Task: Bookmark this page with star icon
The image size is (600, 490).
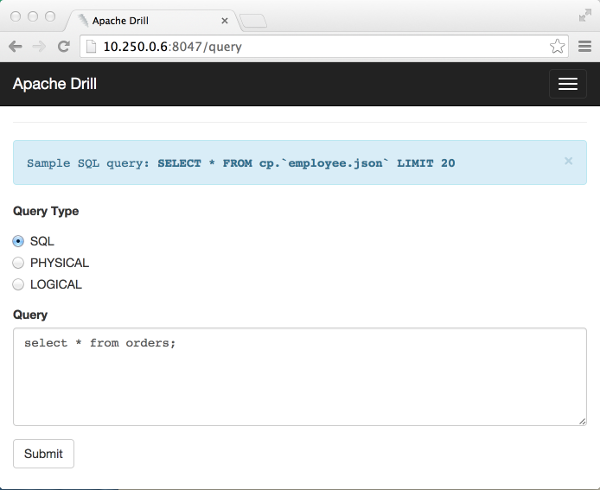Action: tap(557, 46)
